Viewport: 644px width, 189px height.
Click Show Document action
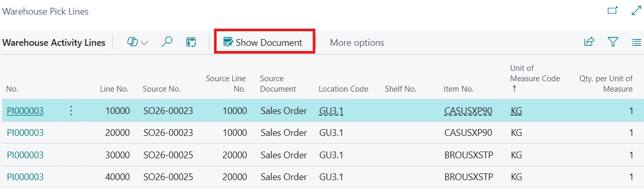pos(263,43)
